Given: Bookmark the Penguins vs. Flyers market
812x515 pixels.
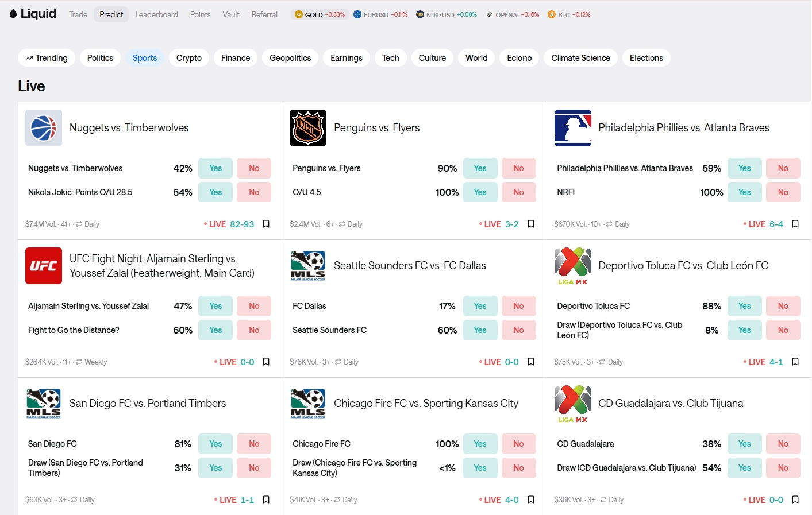Looking at the screenshot, I should (x=531, y=224).
